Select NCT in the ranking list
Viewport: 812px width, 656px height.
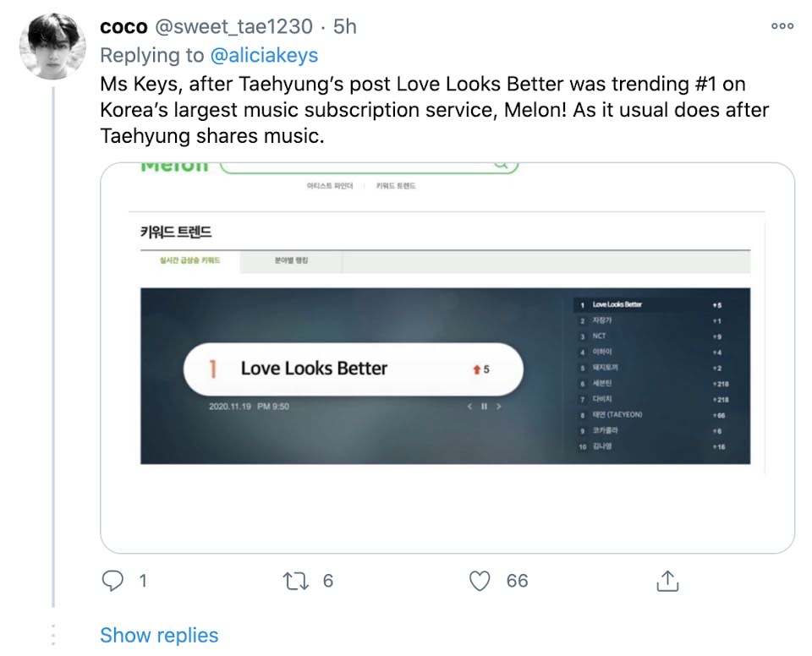600,336
